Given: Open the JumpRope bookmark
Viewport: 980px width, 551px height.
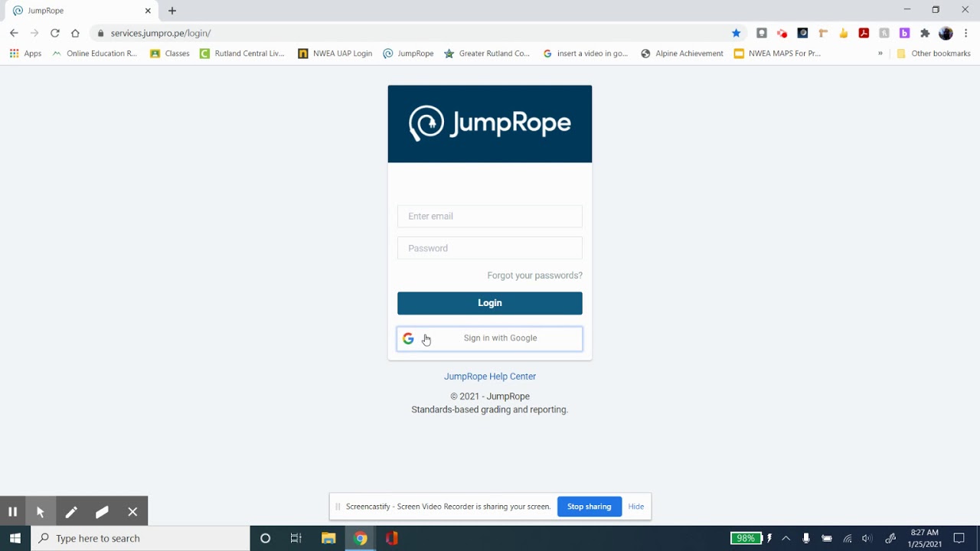Looking at the screenshot, I should (408, 54).
